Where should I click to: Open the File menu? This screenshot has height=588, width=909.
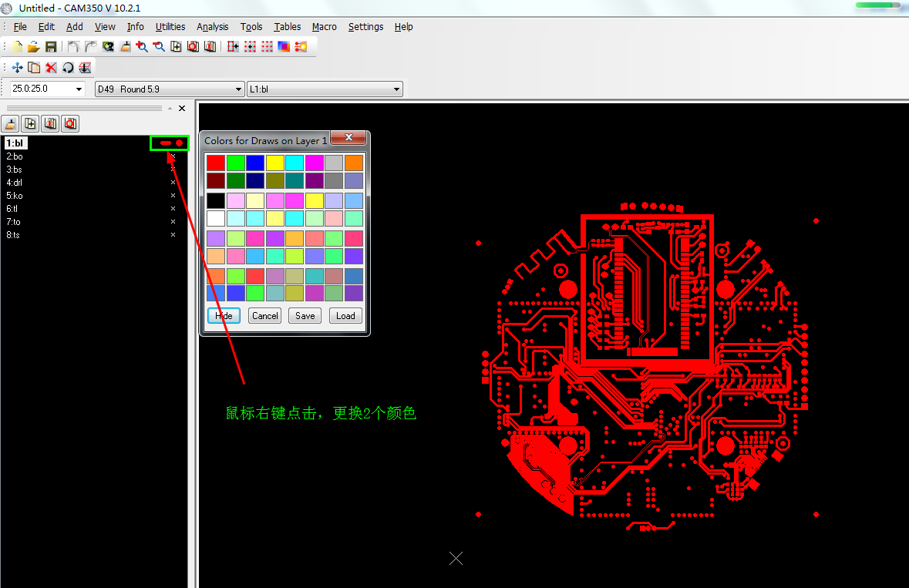point(20,27)
